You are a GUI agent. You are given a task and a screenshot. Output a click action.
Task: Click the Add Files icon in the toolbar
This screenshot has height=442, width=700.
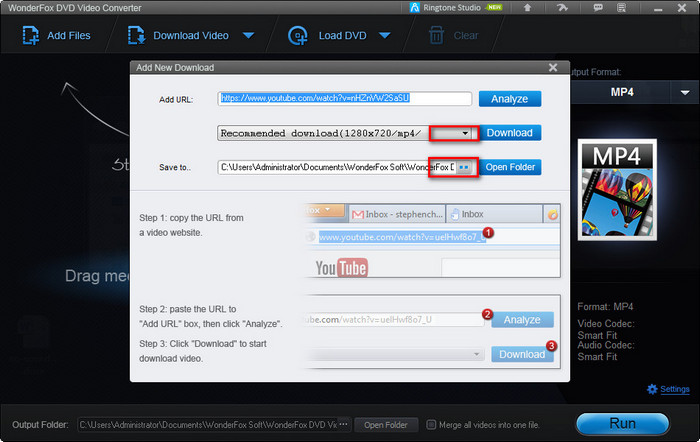[30, 35]
